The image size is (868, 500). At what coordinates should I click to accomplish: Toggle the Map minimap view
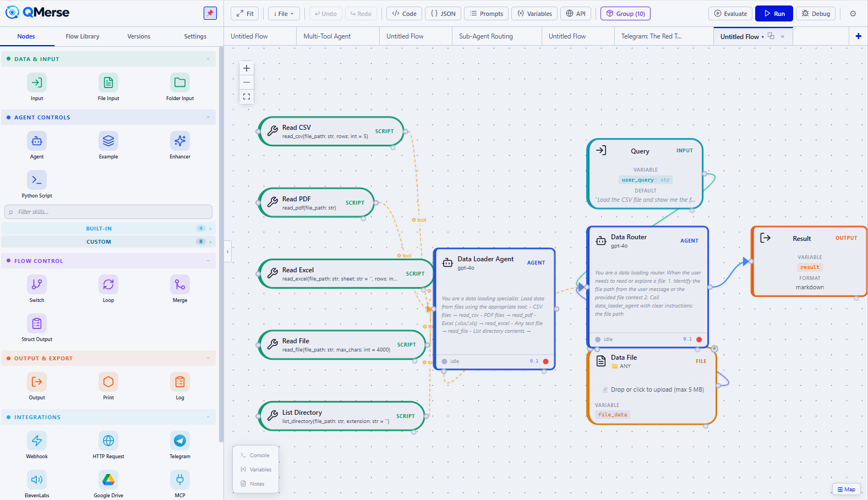coord(847,490)
